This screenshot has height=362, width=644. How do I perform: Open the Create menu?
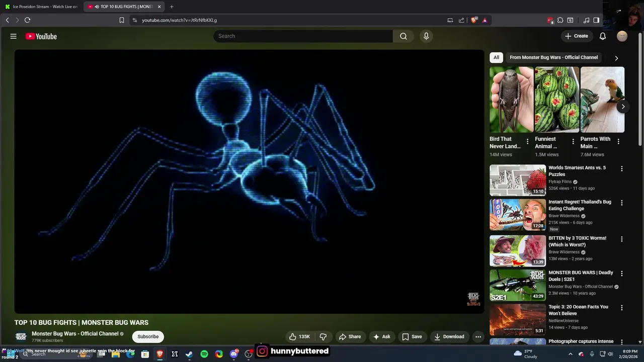click(x=576, y=36)
